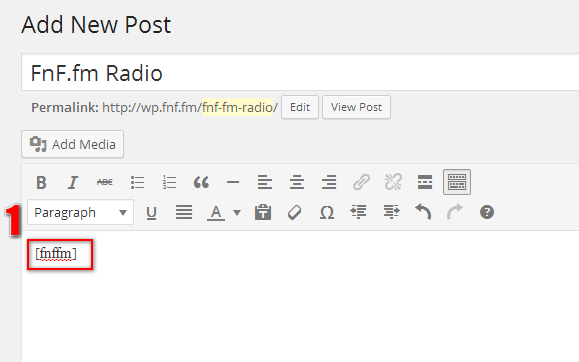Image resolution: width=579 pixels, height=362 pixels.
Task: Toggle underline formatting
Action: point(151,213)
